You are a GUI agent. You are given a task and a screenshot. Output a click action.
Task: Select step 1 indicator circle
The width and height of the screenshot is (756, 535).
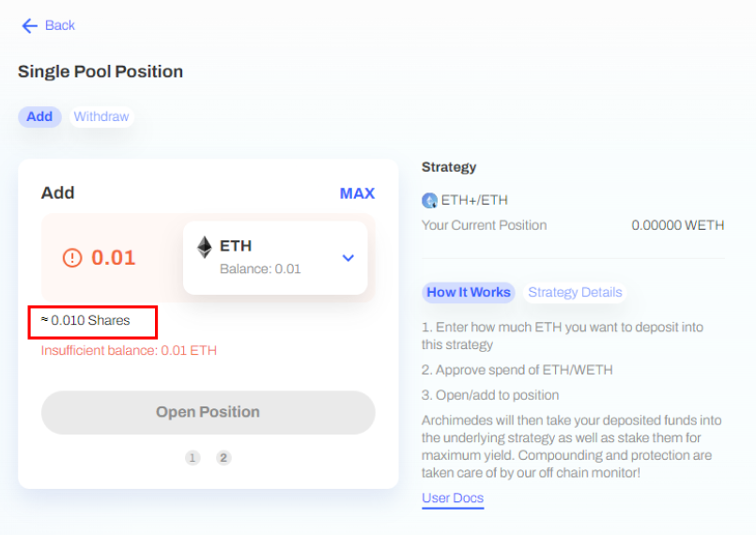tap(193, 457)
